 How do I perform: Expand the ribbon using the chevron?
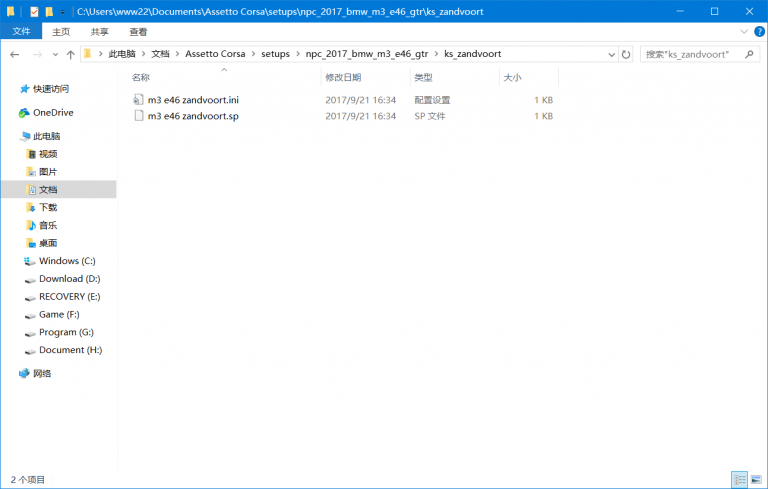pos(744,32)
